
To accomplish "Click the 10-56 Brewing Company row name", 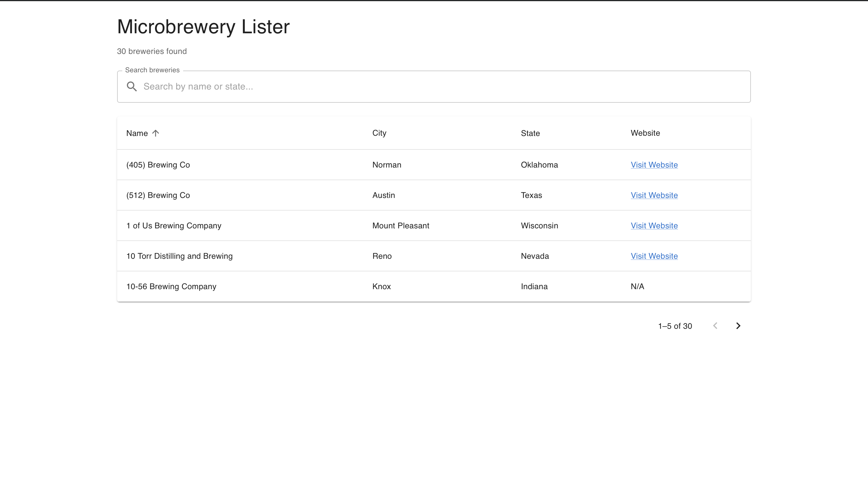I will coord(171,286).
